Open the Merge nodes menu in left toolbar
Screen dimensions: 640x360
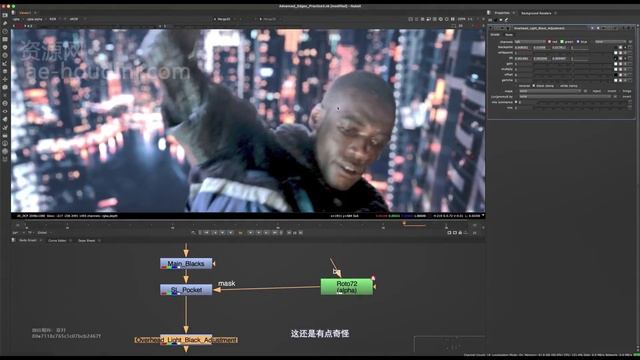point(5,71)
